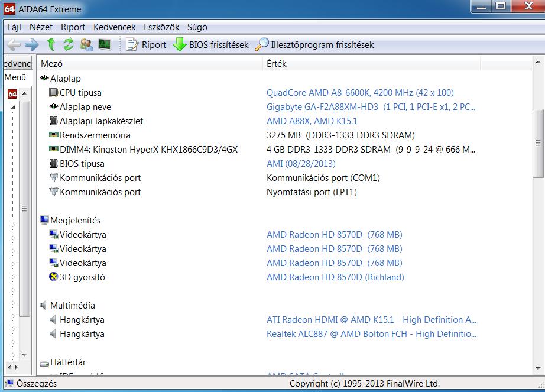The image size is (545, 392).
Task: Click the Összegzés status bar icon
Action: point(10,383)
